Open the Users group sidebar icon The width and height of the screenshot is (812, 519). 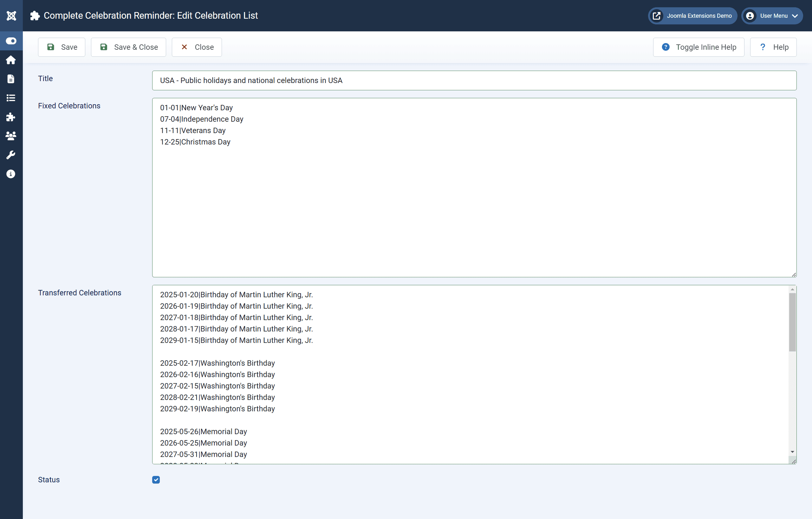[x=11, y=136]
